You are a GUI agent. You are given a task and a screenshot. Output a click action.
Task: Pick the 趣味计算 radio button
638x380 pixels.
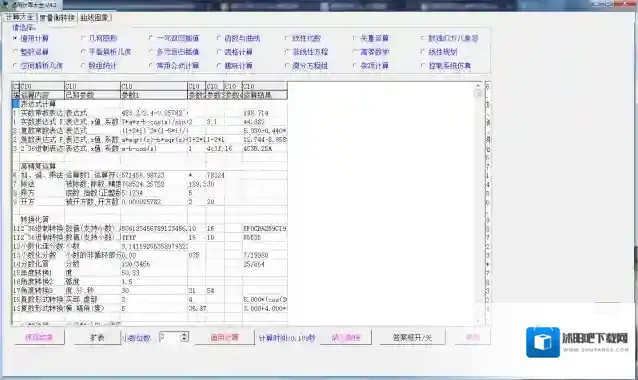[235, 65]
